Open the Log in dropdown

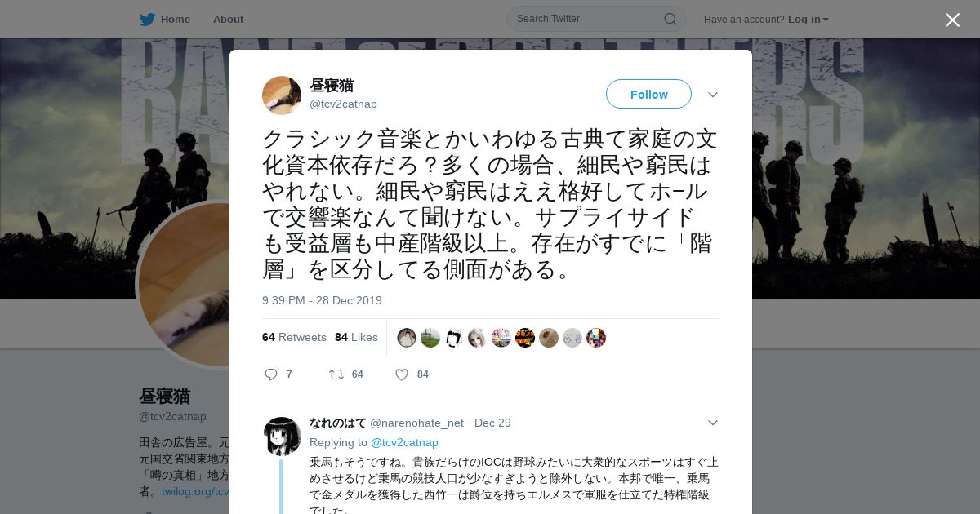808,19
